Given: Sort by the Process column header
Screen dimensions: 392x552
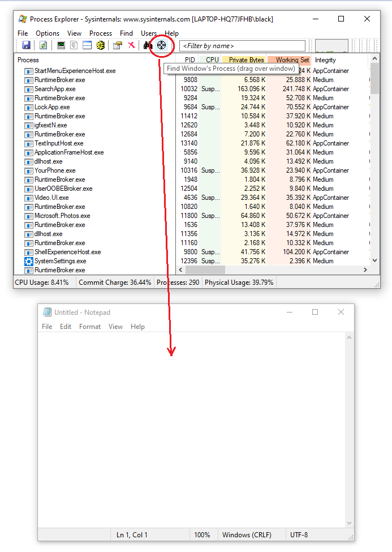Looking at the screenshot, I should [x=28, y=60].
